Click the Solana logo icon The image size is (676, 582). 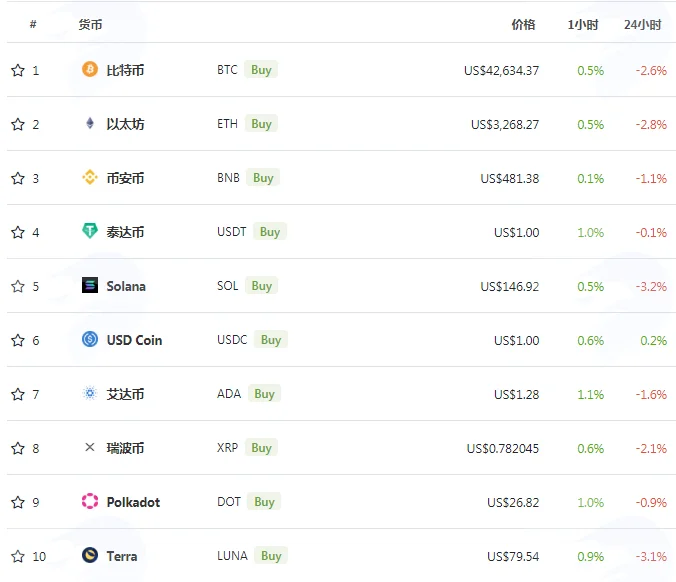pyautogui.click(x=90, y=285)
